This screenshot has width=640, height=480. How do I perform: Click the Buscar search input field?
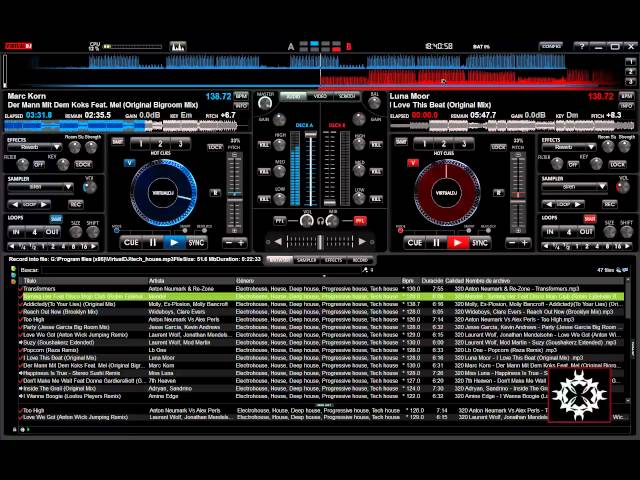[201, 270]
